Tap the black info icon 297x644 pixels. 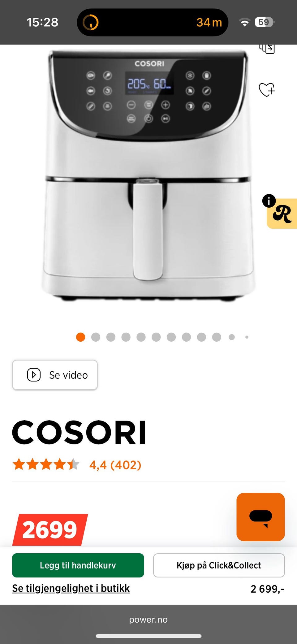[269, 201]
